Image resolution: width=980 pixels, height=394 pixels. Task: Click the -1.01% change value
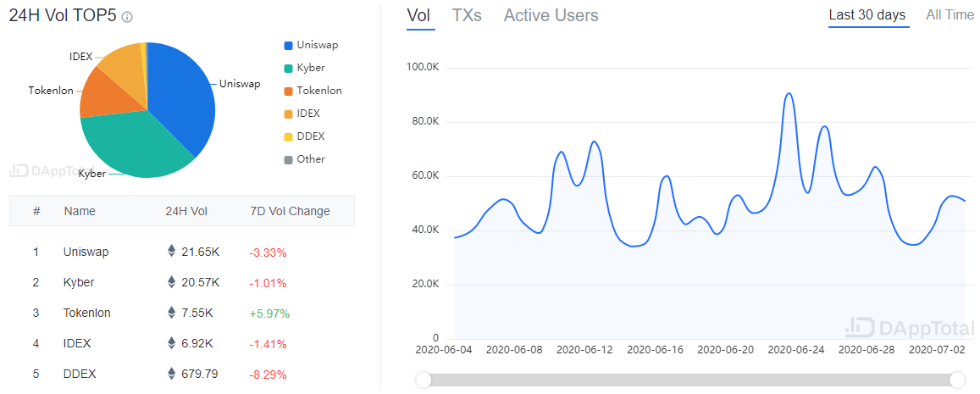[268, 283]
